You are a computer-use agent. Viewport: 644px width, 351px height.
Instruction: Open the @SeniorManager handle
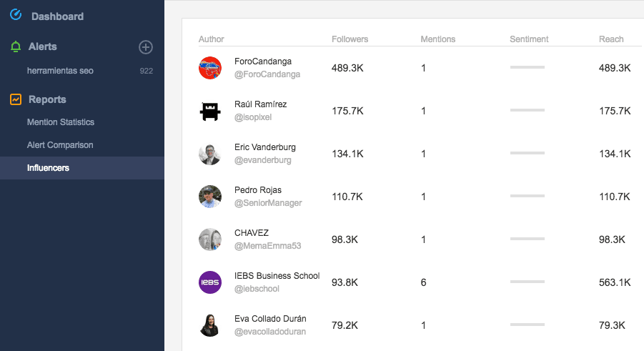[268, 203]
